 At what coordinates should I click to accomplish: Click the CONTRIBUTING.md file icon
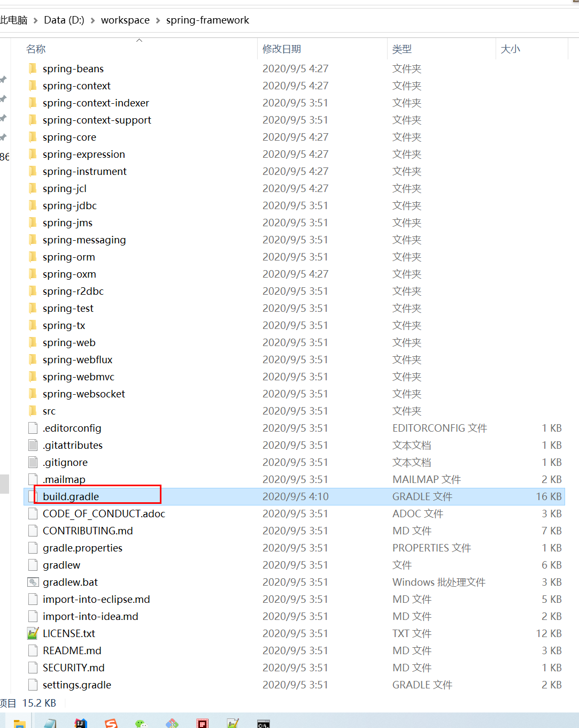[x=33, y=531]
